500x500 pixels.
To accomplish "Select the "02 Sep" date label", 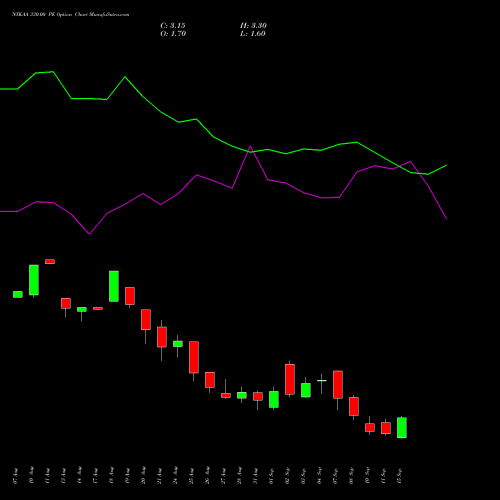I will tap(287, 476).
